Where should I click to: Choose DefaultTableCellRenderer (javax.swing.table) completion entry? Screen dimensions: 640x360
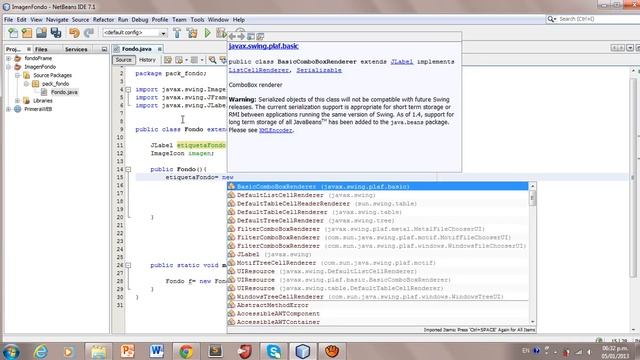pyautogui.click(x=378, y=212)
